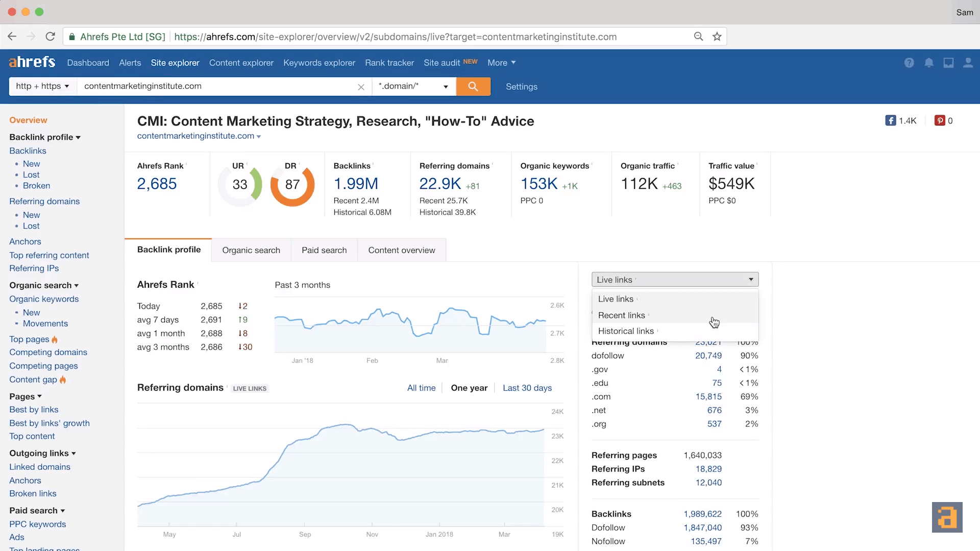
Task: Click the browser URL address field
Action: coord(396,37)
